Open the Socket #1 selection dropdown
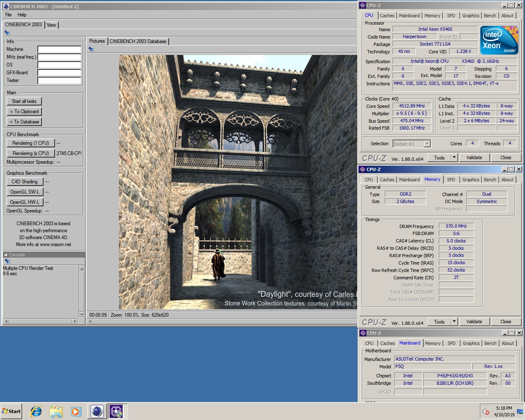 click(411, 144)
